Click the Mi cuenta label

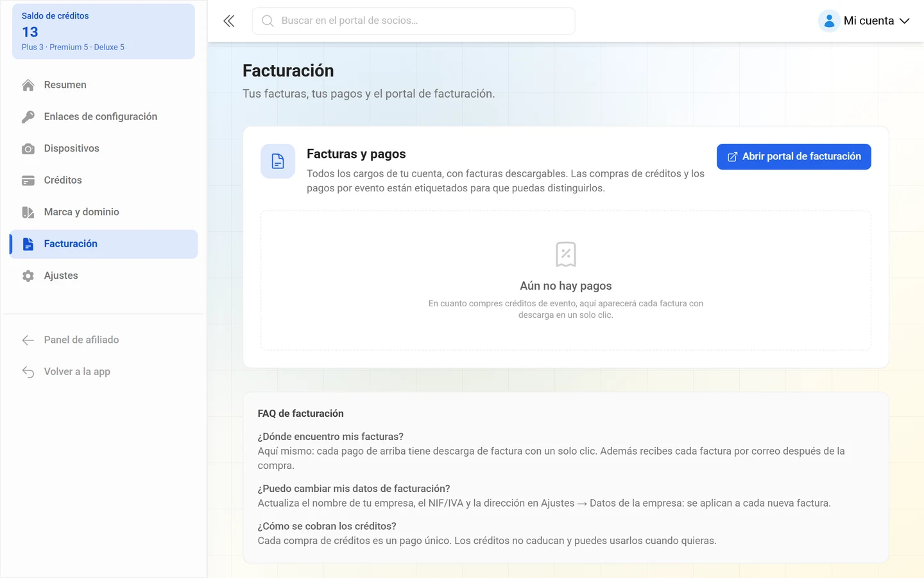tap(869, 21)
